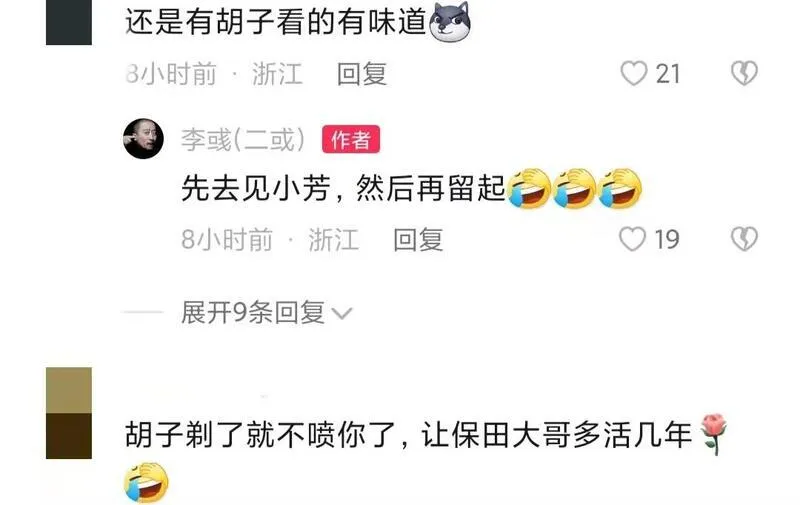
Task: Click the last laughing-crying emoji in the reply
Action: coord(620,189)
